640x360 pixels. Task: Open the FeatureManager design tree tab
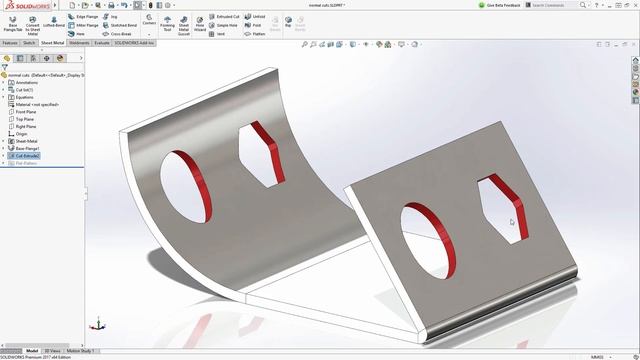[x=7, y=58]
